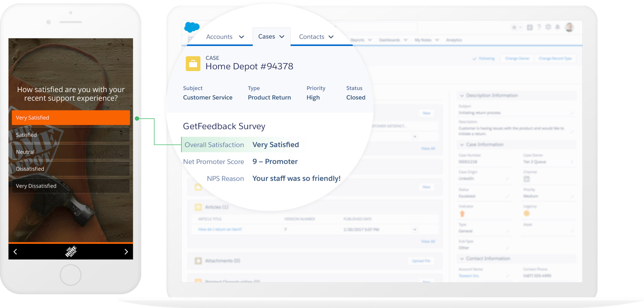Open the Notifications bell icon

[558, 27]
